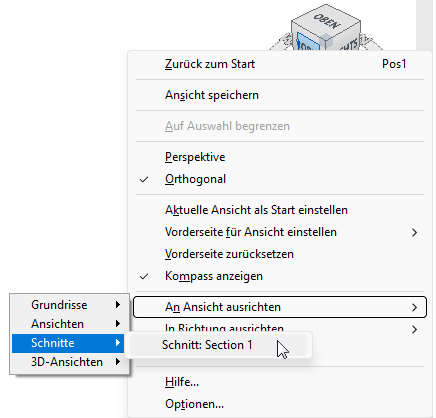Click the blue front face of ViewCube
Viewport: 436px width, 418px height.
(x=308, y=42)
